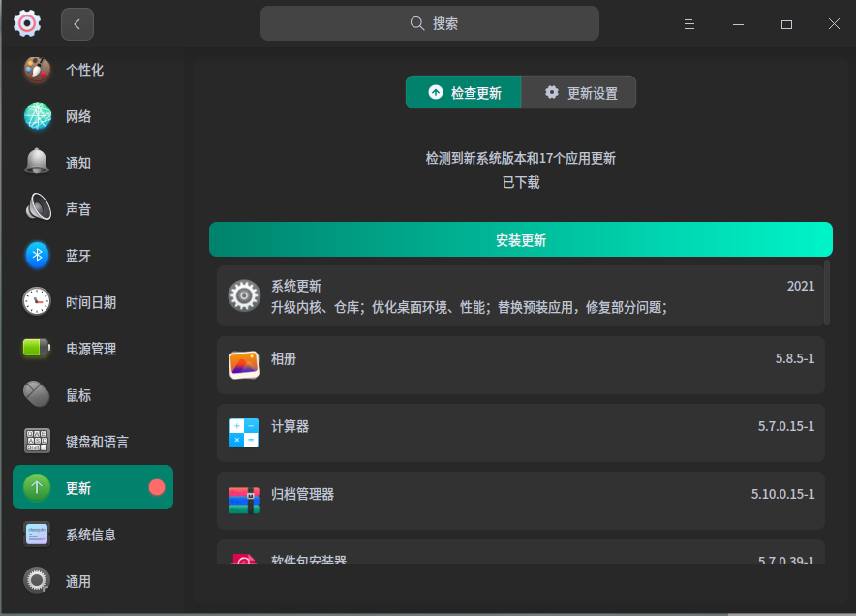Click the 系统更新 title text
This screenshot has height=616, width=856.
[x=296, y=286]
